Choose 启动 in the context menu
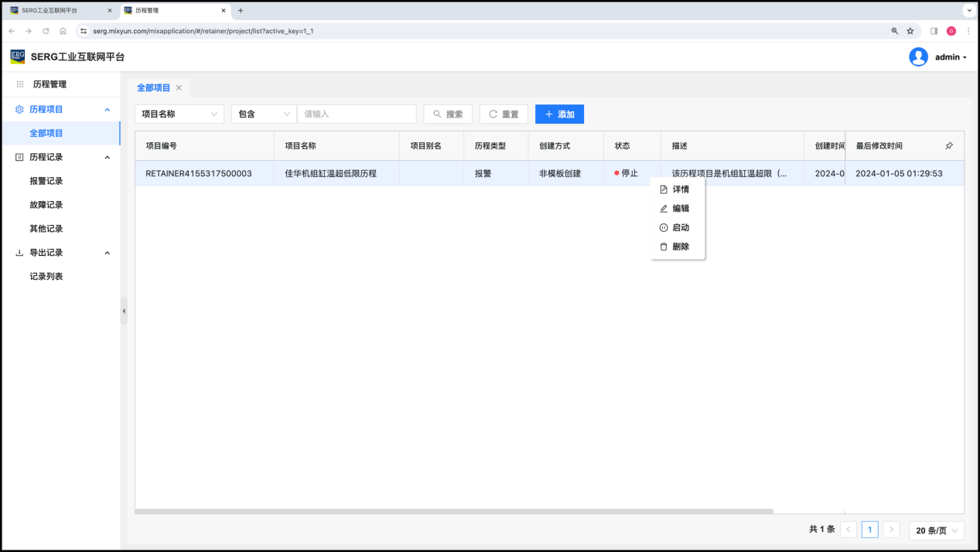The height and width of the screenshot is (552, 980). point(680,228)
